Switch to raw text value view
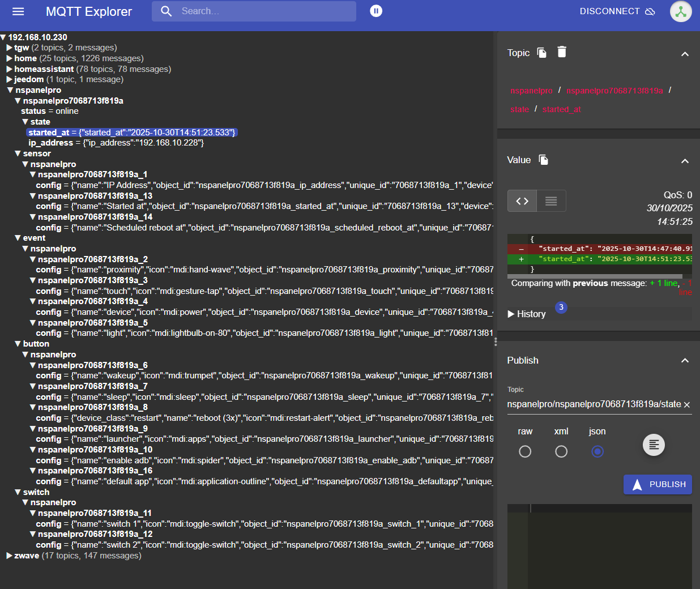Image resolution: width=700 pixels, height=589 pixels. tap(550, 201)
